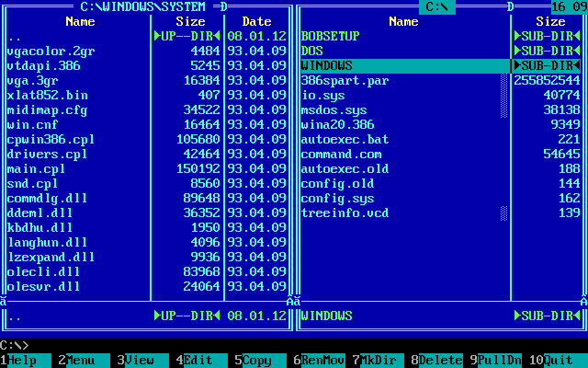Image resolution: width=588 pixels, height=368 pixels.
Task: Click the right panel Size column header
Action: pyautogui.click(x=550, y=21)
